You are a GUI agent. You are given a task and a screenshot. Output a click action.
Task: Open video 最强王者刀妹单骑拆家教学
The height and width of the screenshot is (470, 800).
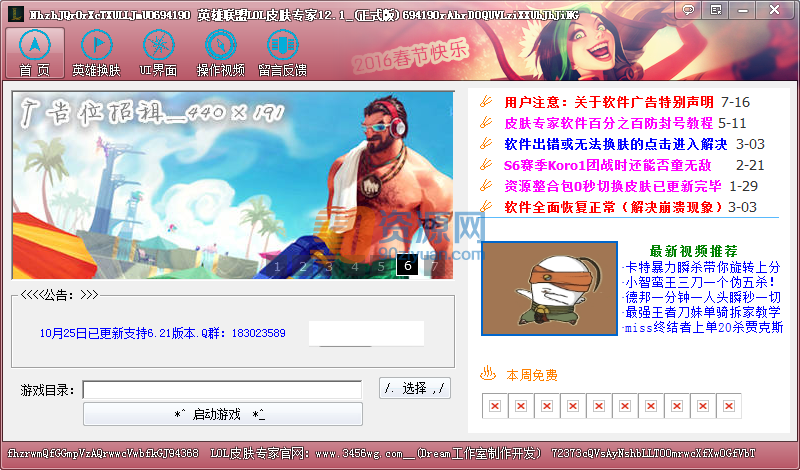point(702,312)
